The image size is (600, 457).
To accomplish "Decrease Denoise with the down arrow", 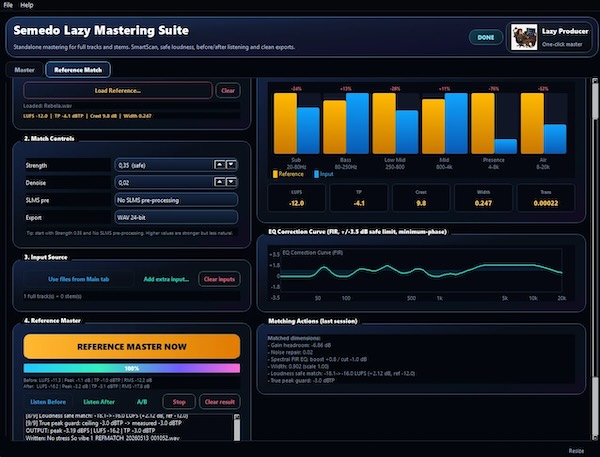I will coord(231,182).
